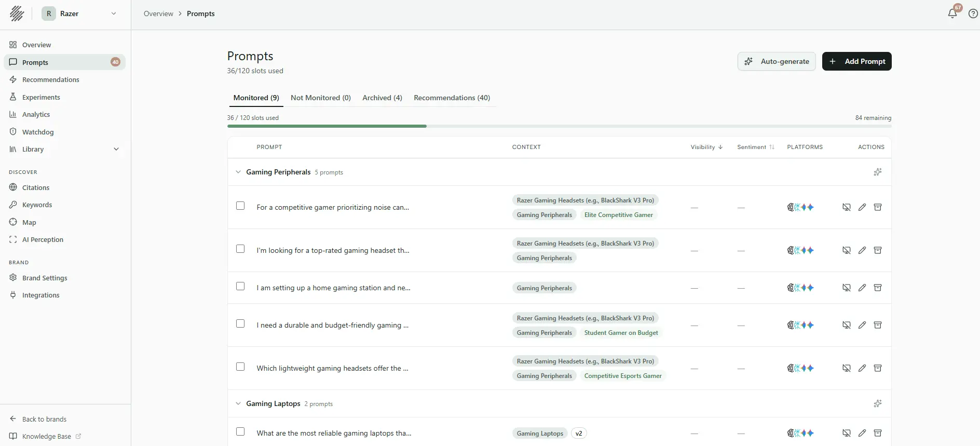The height and width of the screenshot is (446, 980).
Task: Click the Keywords key icon in sidebar
Action: coord(13,205)
